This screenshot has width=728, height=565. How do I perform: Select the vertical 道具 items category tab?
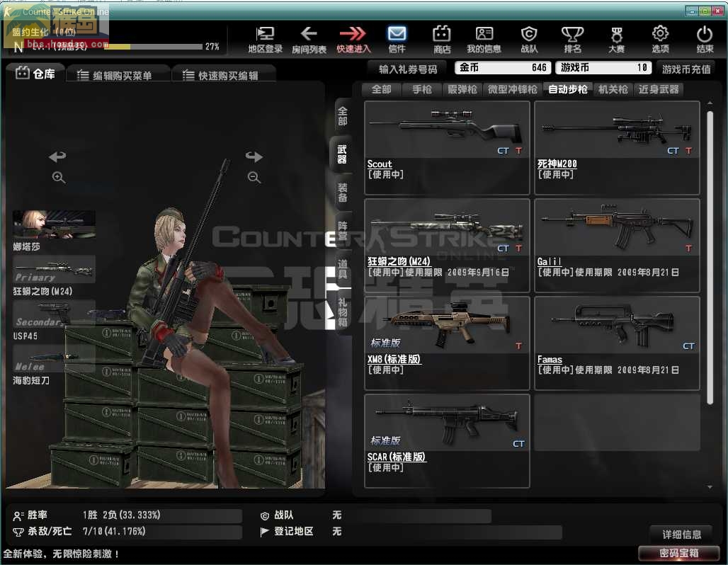coord(343,269)
